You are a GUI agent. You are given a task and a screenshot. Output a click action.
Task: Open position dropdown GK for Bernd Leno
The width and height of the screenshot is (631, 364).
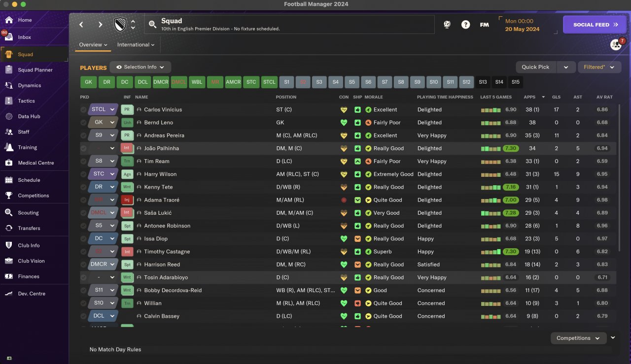[103, 123]
